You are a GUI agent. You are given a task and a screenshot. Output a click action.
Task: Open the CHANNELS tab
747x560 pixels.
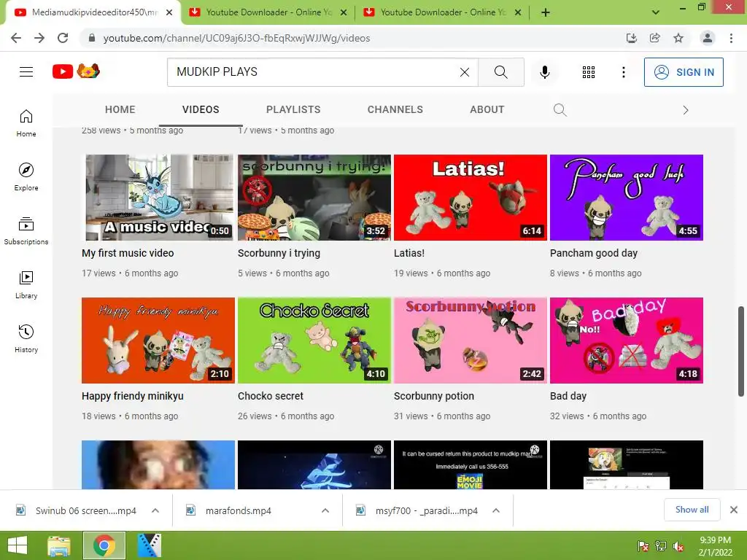point(395,109)
